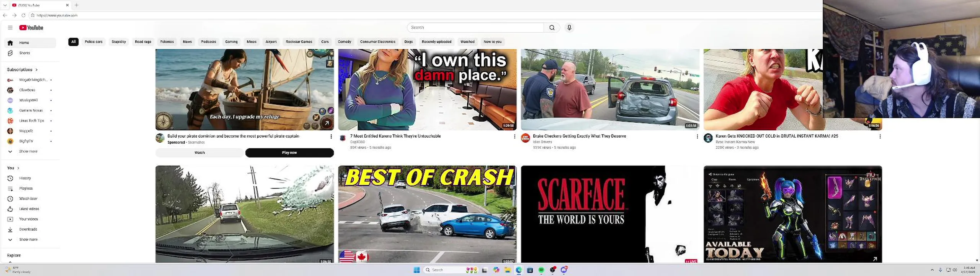Expand the You section chevron
The height and width of the screenshot is (276, 980).
click(x=18, y=168)
